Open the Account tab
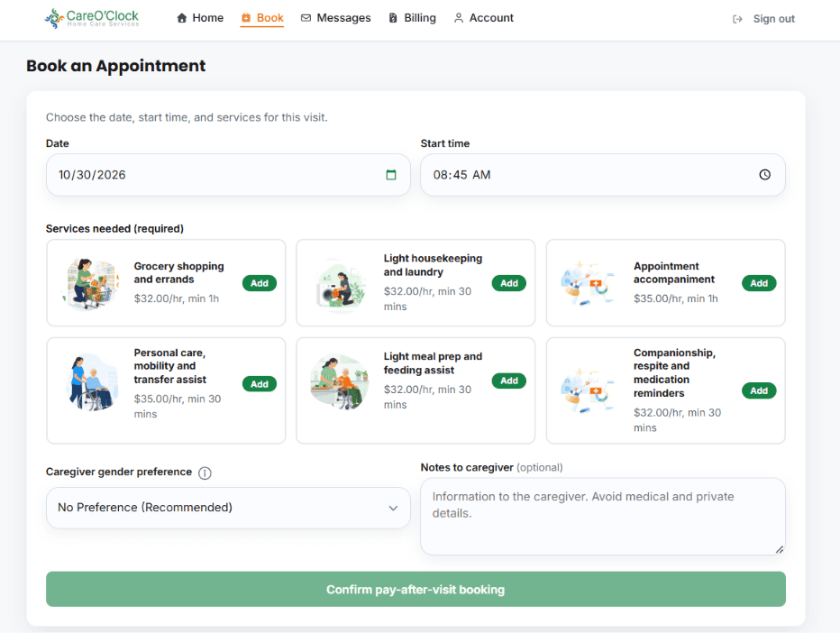Viewport: 840px width, 633px height. click(484, 18)
